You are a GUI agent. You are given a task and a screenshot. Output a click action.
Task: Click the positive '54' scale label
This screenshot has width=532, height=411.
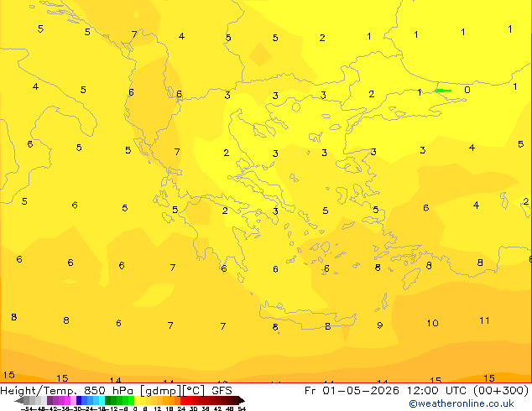[x=242, y=408]
